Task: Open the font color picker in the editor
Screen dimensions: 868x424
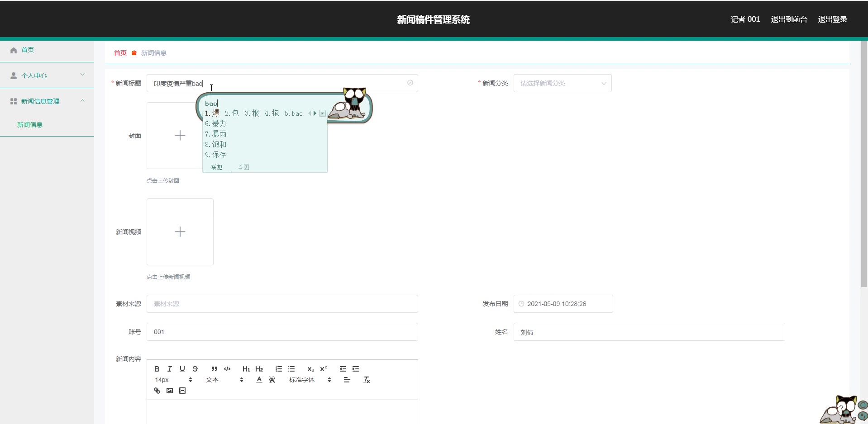Action: pos(259,380)
